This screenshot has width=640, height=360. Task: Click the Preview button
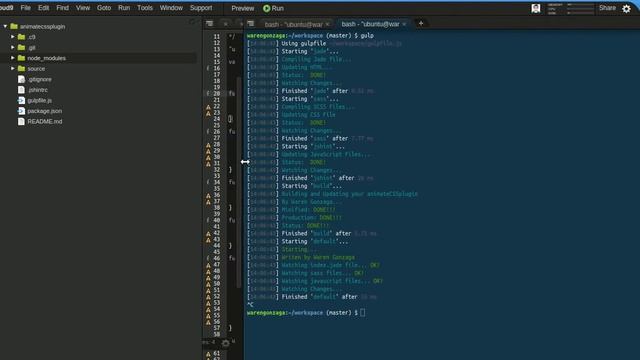click(x=242, y=8)
